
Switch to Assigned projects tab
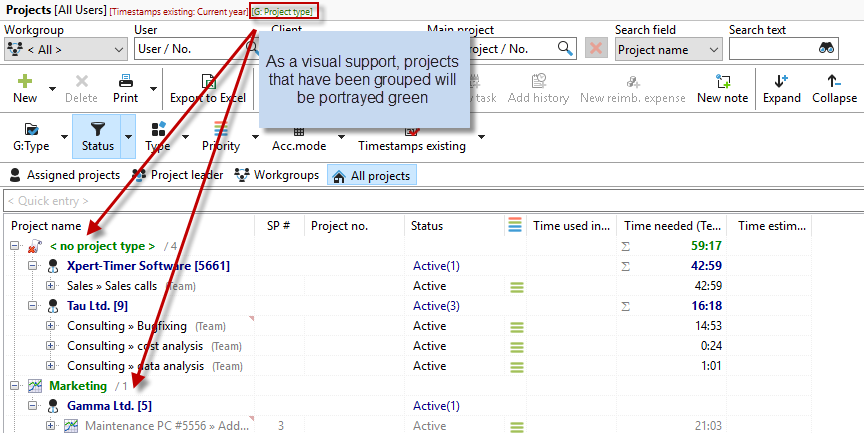click(65, 175)
